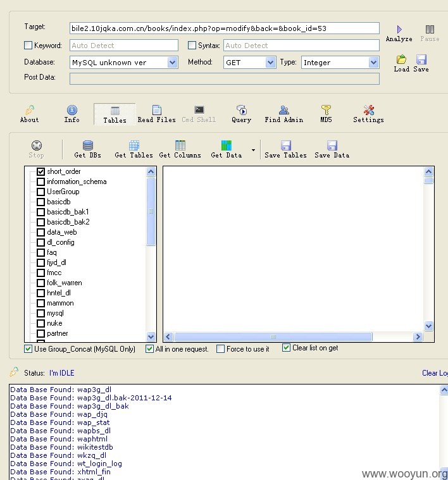Uncheck the short_order database

pos(40,171)
